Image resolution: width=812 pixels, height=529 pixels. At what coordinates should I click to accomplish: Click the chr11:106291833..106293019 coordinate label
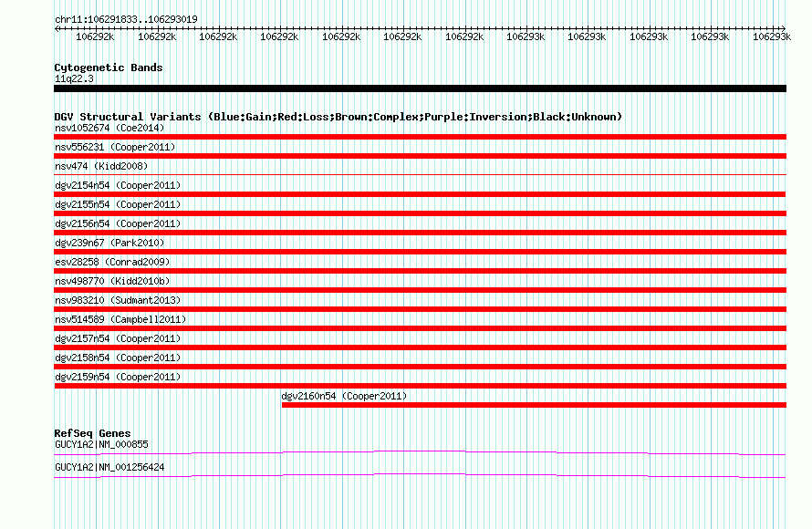coord(126,19)
